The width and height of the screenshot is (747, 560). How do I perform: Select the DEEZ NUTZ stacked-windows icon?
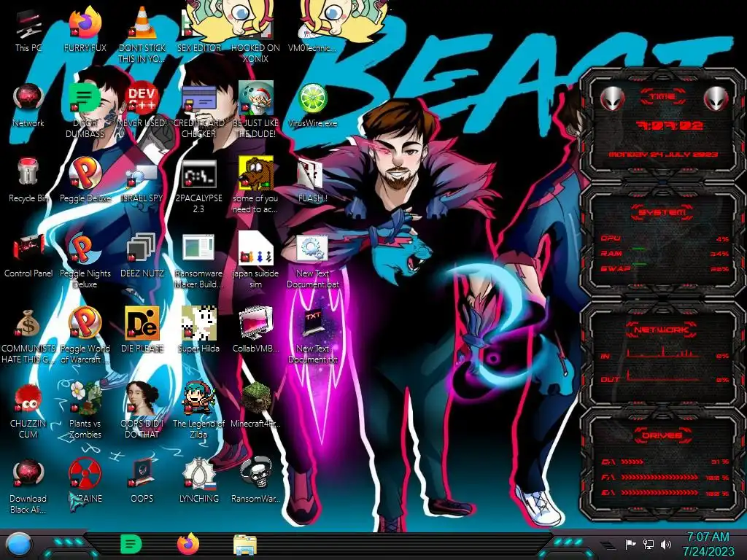click(142, 256)
